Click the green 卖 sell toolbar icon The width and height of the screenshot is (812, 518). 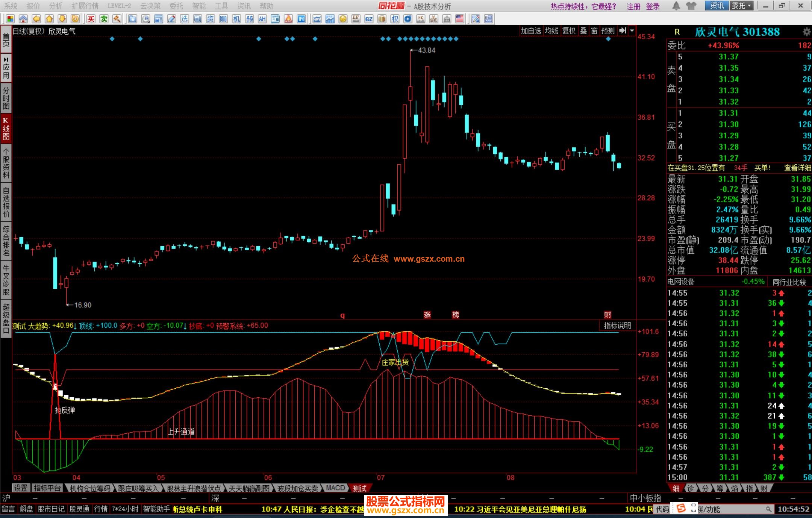[104, 19]
